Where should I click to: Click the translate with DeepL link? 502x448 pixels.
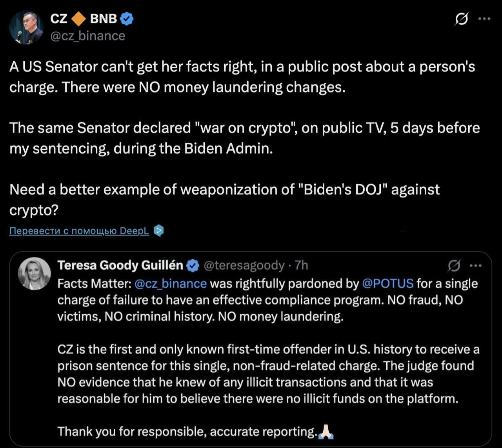pos(79,231)
